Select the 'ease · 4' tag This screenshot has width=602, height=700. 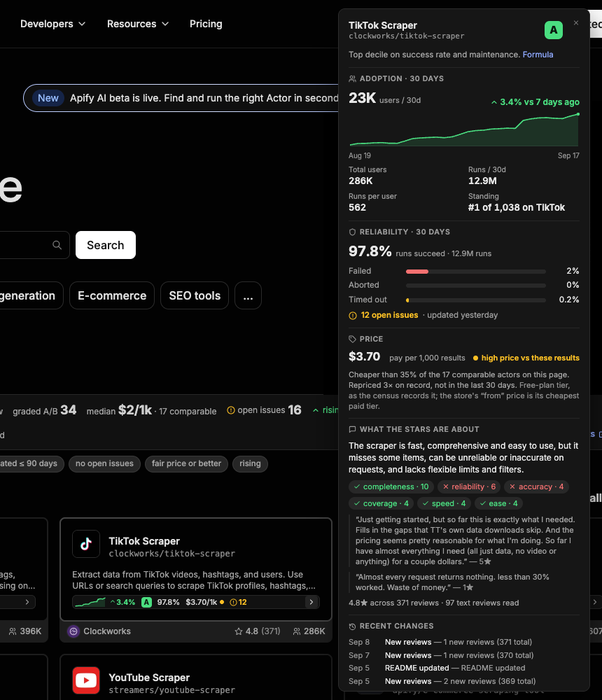pos(498,503)
